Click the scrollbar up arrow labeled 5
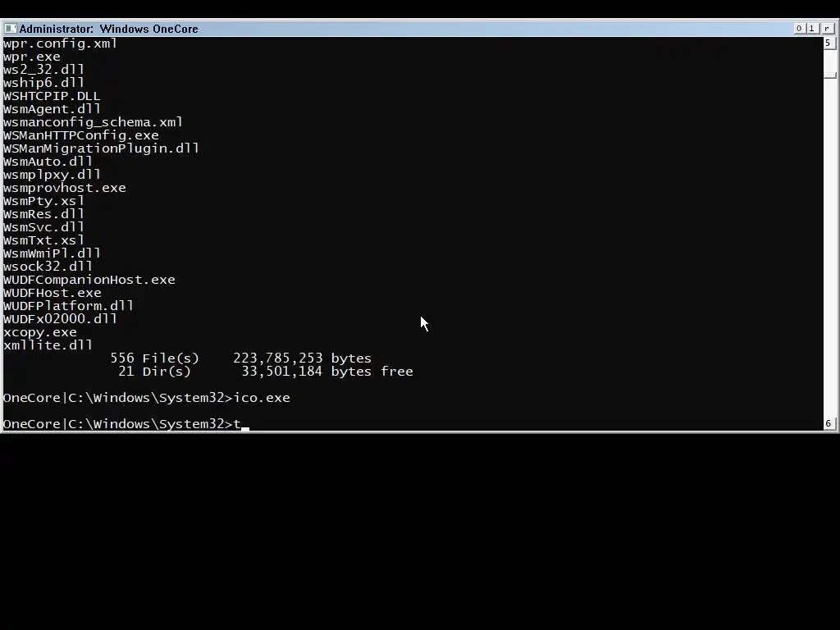This screenshot has width=840, height=630. [829, 43]
